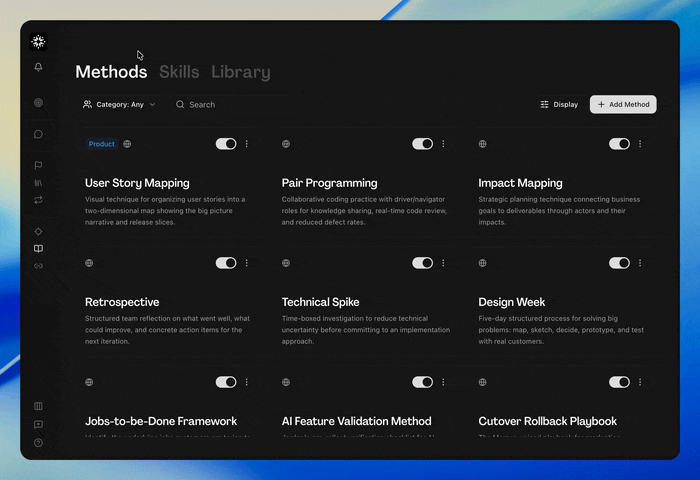The height and width of the screenshot is (480, 700).
Task: Expand the Category: Any dropdown
Action: (119, 104)
